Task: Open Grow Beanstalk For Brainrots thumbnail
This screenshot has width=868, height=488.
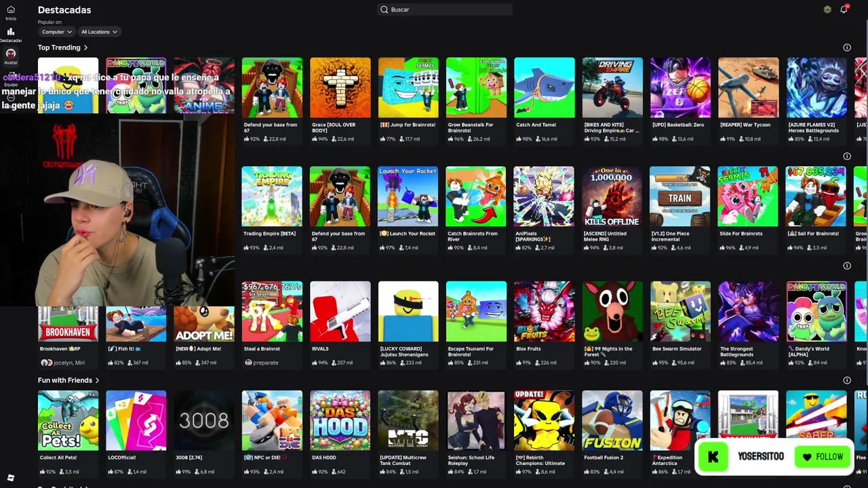Action: click(476, 87)
